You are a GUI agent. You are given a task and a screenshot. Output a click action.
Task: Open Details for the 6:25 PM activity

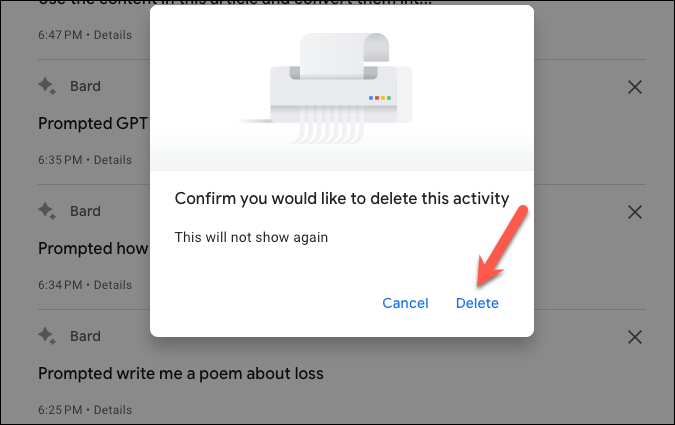[113, 409]
